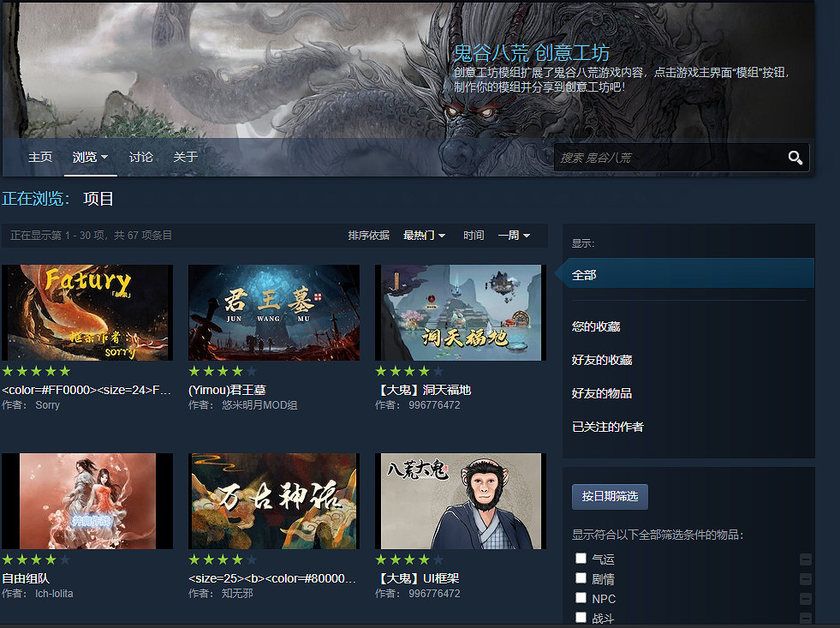
Task: Enable the 剧情 filter checkbox
Action: click(581, 578)
